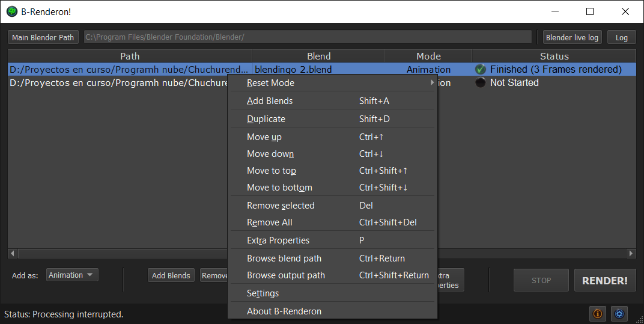Click the Blender Foundation path input field
This screenshot has width=644, height=324.
(x=308, y=37)
